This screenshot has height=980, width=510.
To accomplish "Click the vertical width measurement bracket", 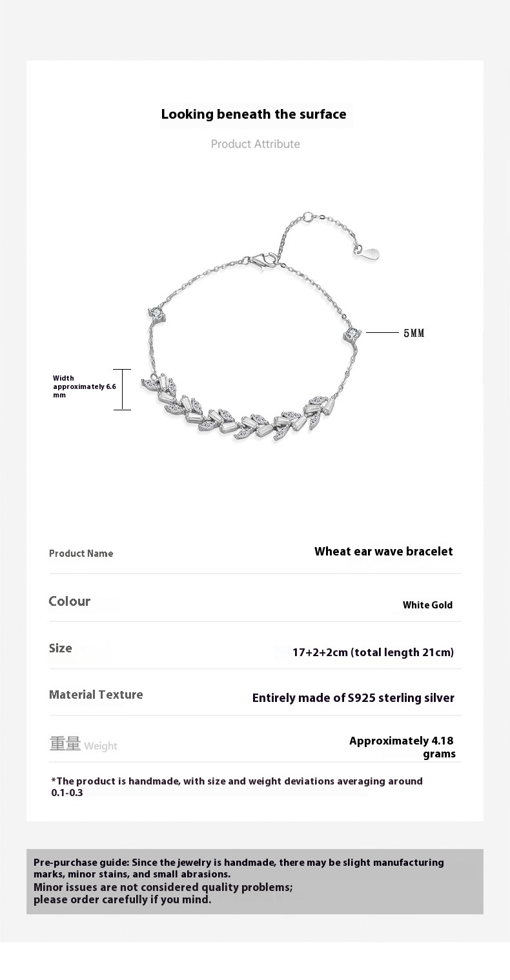I will click(x=123, y=390).
